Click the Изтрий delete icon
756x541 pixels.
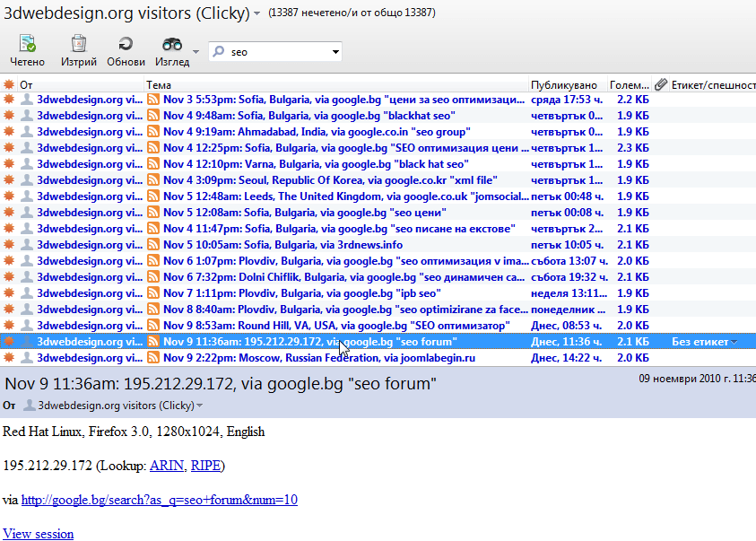79,43
